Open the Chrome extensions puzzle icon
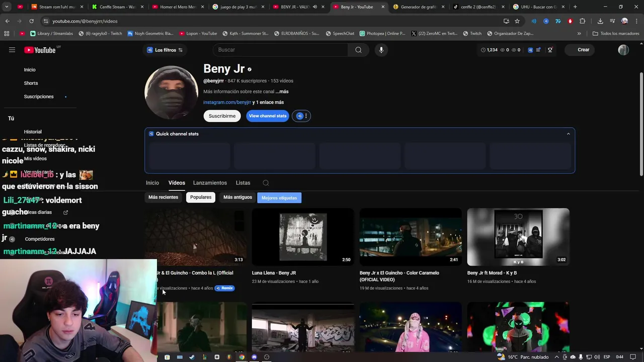This screenshot has height=362, width=644. (x=582, y=21)
